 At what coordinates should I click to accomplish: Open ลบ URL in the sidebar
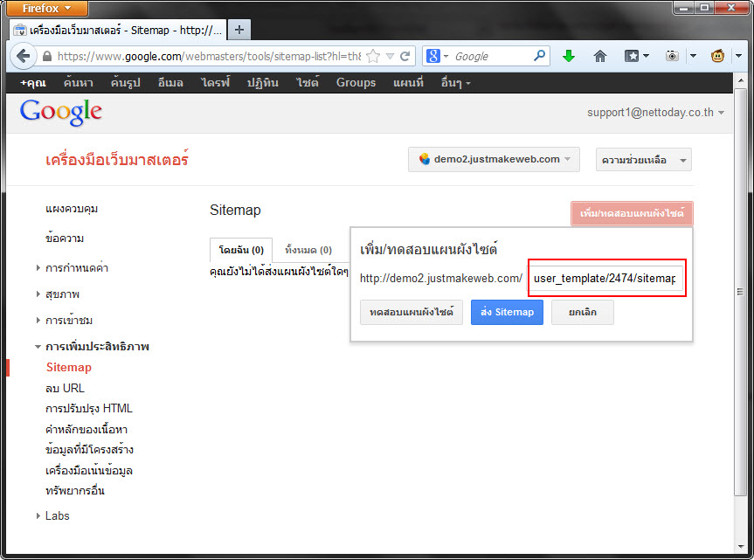[x=65, y=389]
